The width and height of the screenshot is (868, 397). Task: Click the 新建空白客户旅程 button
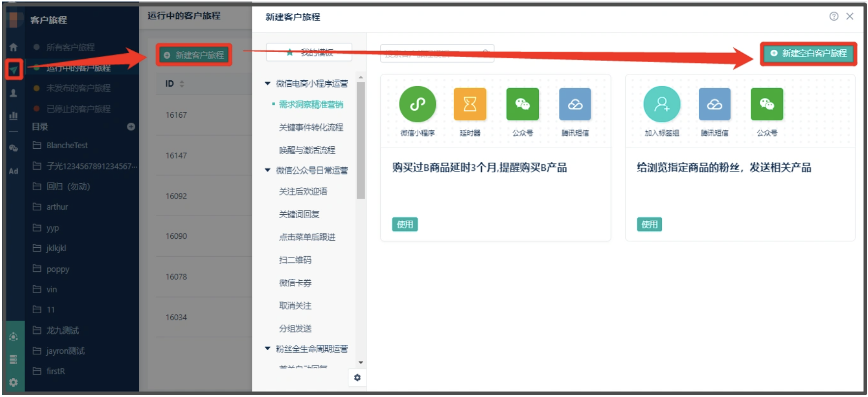[808, 53]
